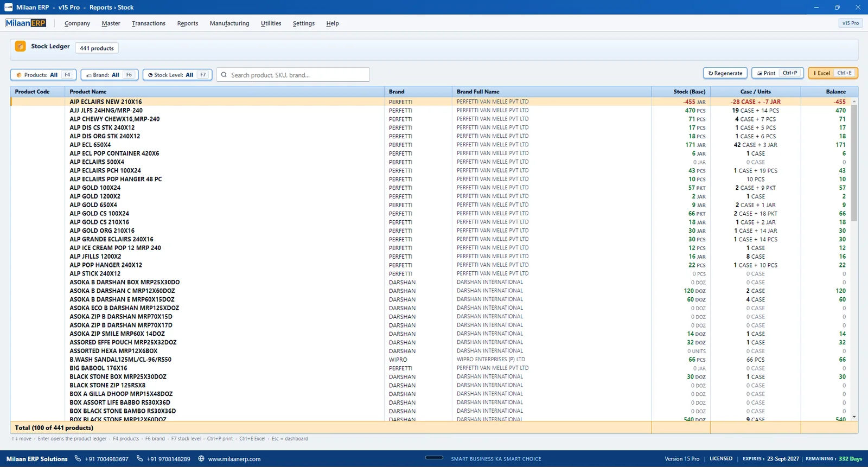Screen dimensions: 868x467
Task: Click the MilaanERP logo
Action: (x=26, y=23)
